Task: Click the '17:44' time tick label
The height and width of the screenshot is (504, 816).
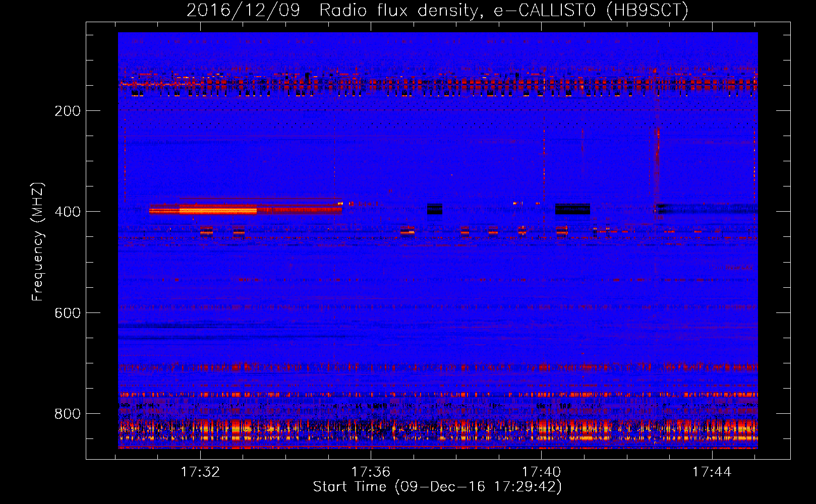Action: (712, 472)
